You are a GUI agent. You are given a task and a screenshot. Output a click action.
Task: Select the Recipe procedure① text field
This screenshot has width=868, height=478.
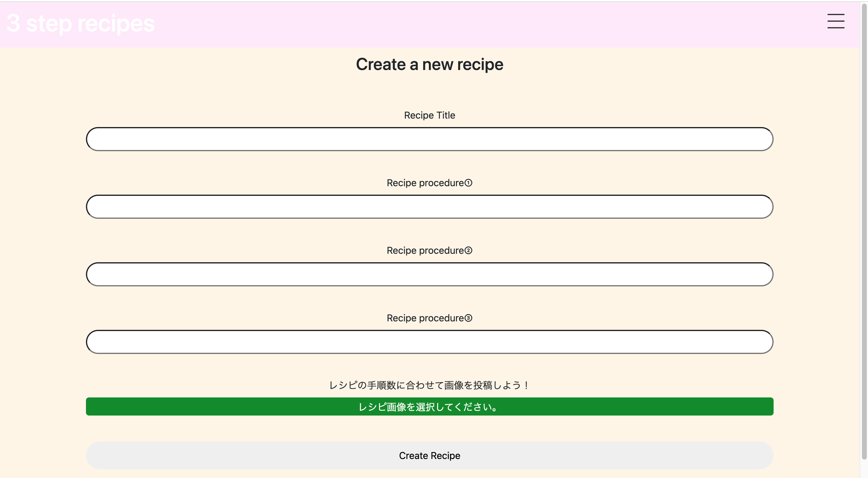click(x=429, y=206)
